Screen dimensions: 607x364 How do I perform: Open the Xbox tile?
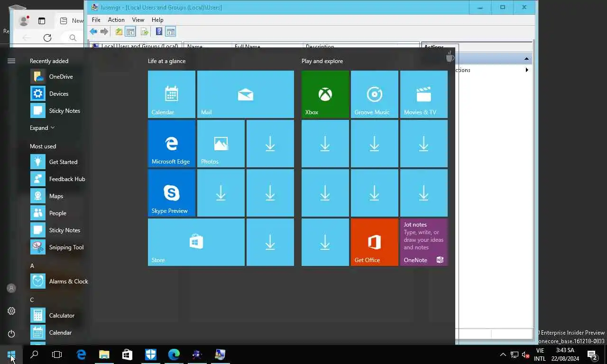325,94
